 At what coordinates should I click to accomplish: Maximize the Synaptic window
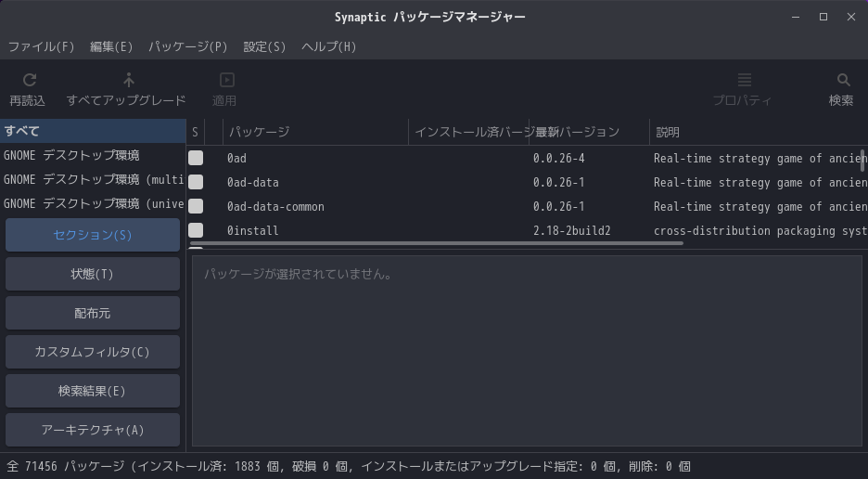[x=823, y=18]
